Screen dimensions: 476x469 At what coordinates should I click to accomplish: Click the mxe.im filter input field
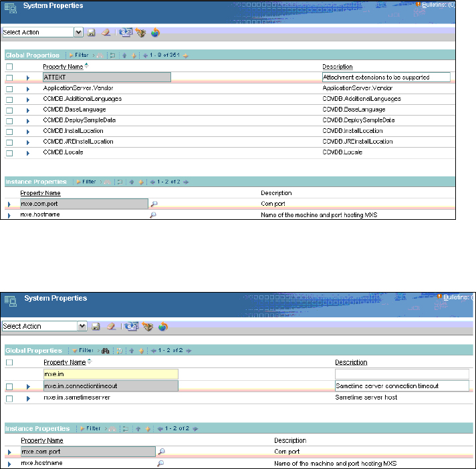point(111,374)
